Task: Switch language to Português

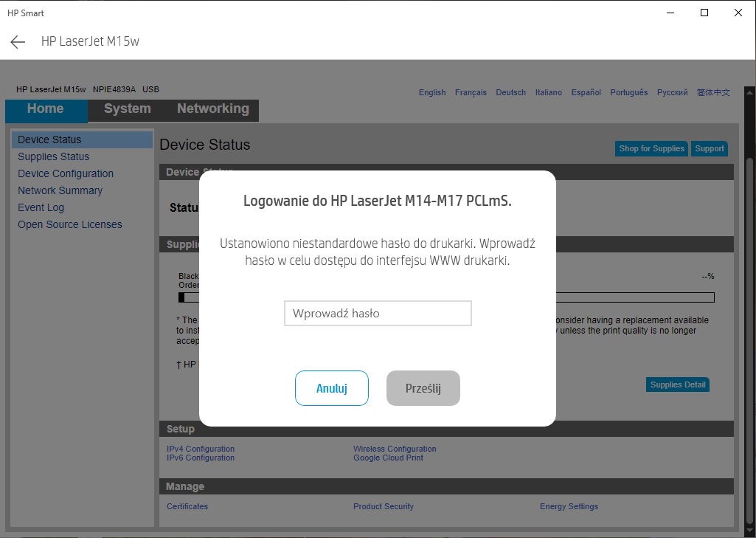Action: pyautogui.click(x=628, y=92)
